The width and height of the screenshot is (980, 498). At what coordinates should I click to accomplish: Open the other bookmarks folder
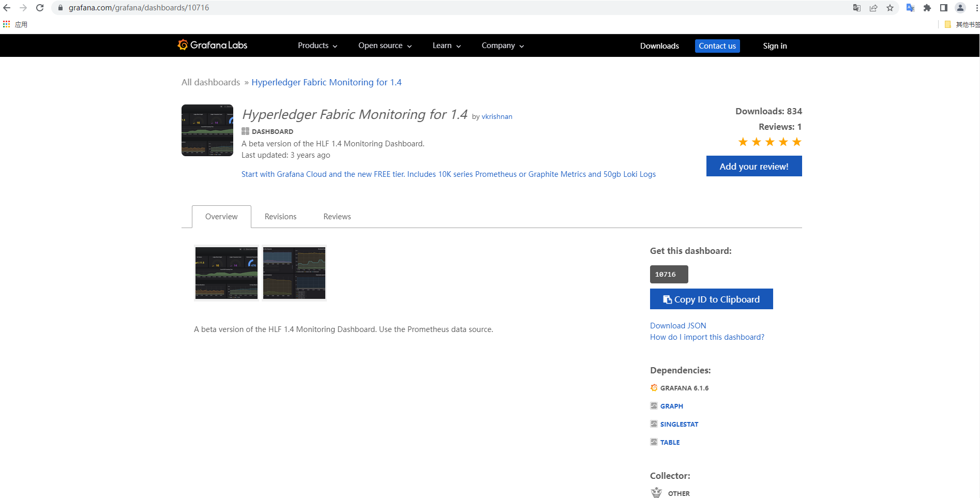click(x=962, y=24)
